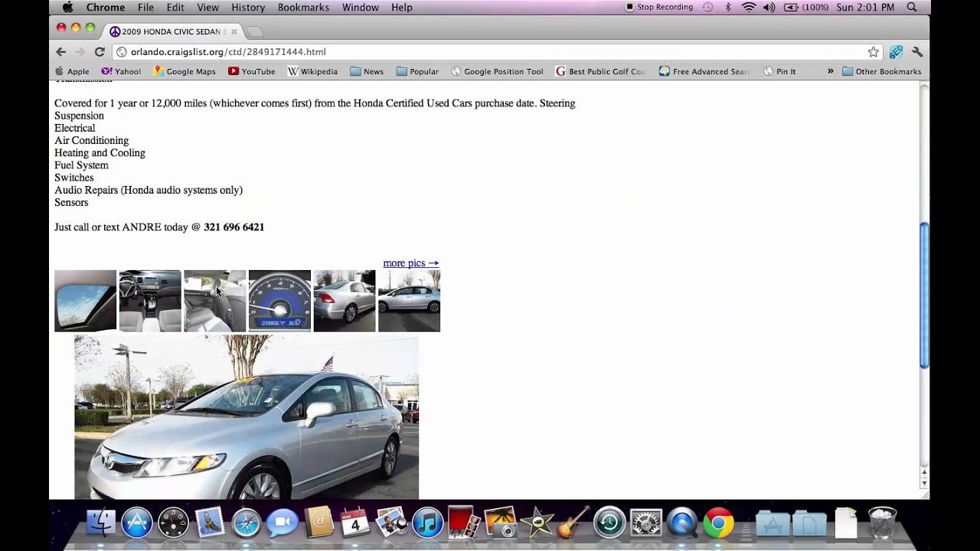Reload the page with the refresh icon
This screenshot has height=551, width=980.
click(x=100, y=51)
